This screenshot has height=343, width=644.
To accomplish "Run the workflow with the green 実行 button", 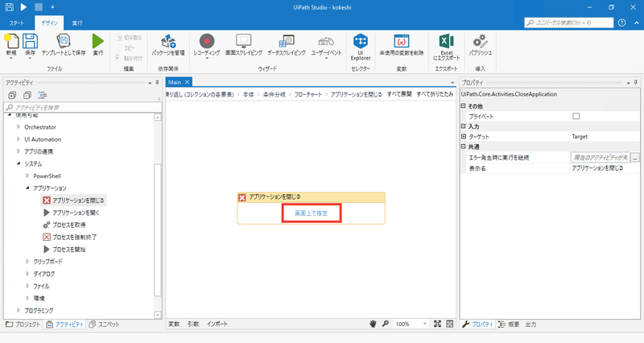I will tap(97, 45).
